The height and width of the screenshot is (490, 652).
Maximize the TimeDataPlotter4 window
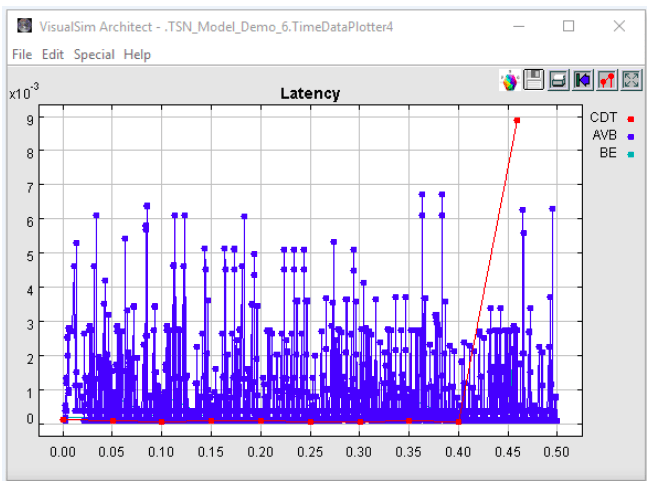568,26
